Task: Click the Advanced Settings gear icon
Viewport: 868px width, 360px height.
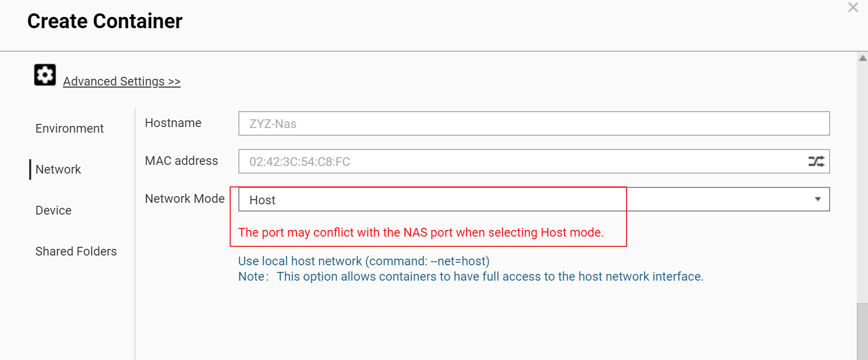Action: [x=45, y=75]
